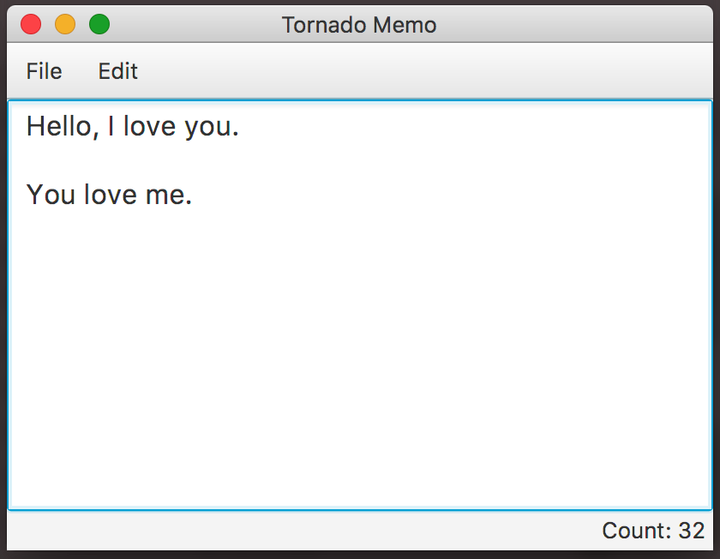Click the word "love" in the first line
The width and height of the screenshot is (720, 559).
(x=150, y=126)
